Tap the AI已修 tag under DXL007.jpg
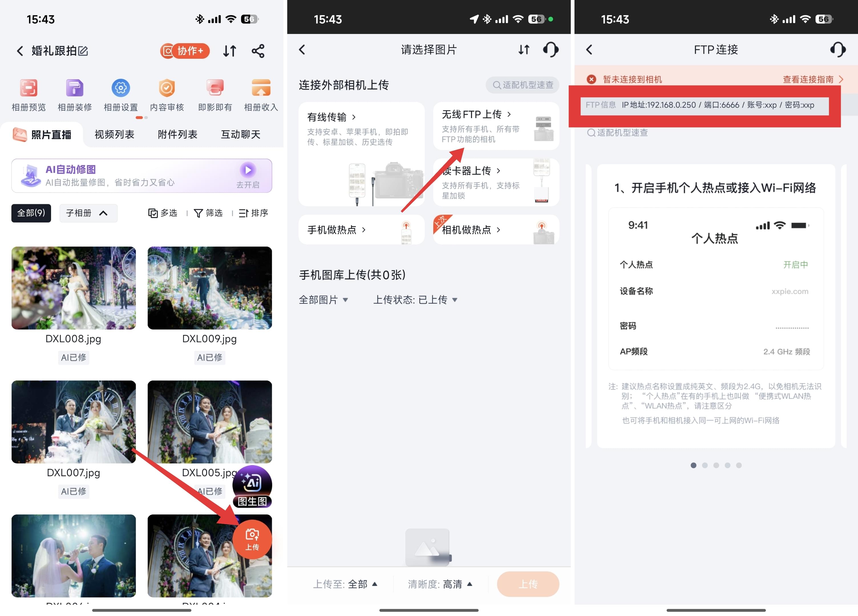Screen dimensions: 858x616 (73, 491)
